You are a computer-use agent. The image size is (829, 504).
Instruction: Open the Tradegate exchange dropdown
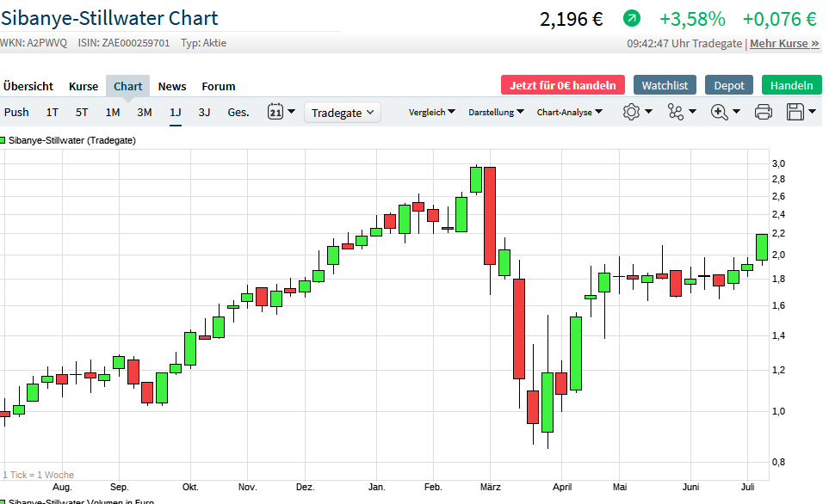click(343, 113)
